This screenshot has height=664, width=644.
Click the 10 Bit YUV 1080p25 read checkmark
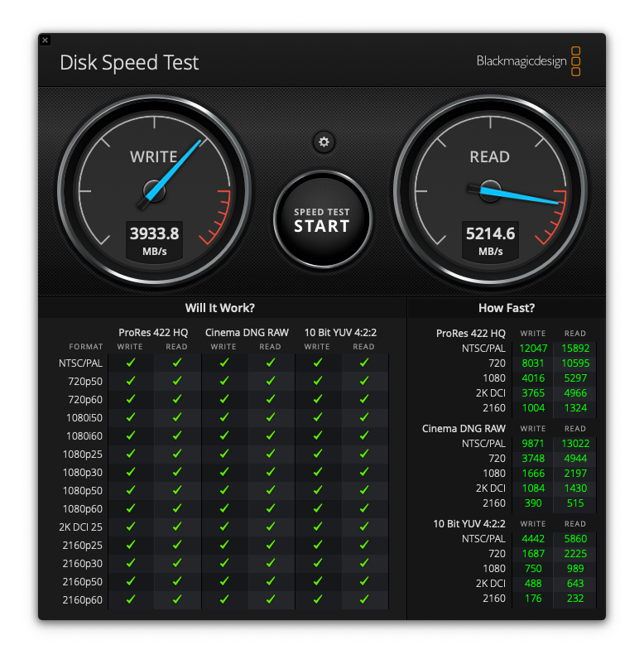[364, 454]
